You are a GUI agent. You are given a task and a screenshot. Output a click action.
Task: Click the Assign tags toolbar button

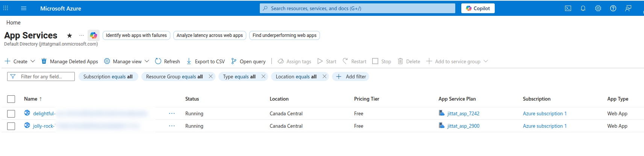coord(294,61)
